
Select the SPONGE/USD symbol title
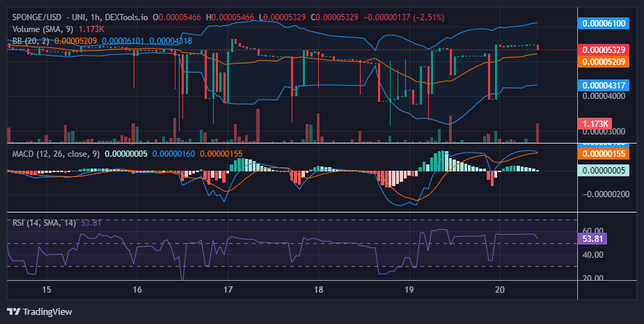[x=37, y=17]
